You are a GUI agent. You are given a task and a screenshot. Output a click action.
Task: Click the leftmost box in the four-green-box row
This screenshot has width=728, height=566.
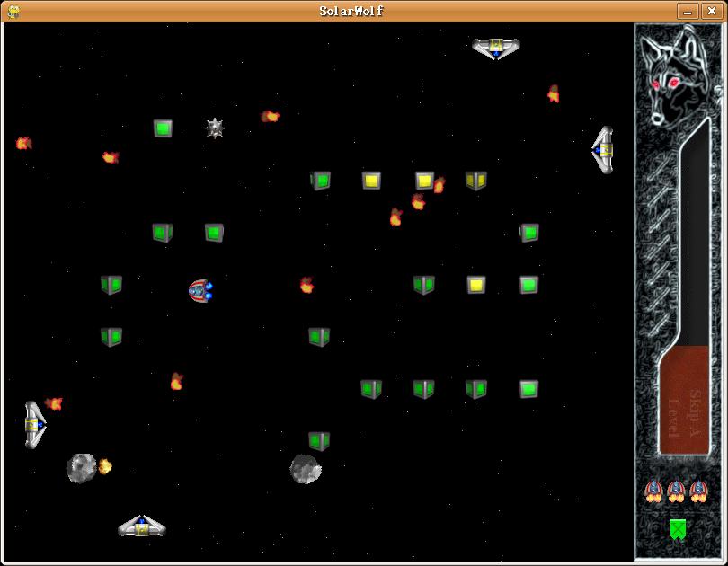[371, 389]
